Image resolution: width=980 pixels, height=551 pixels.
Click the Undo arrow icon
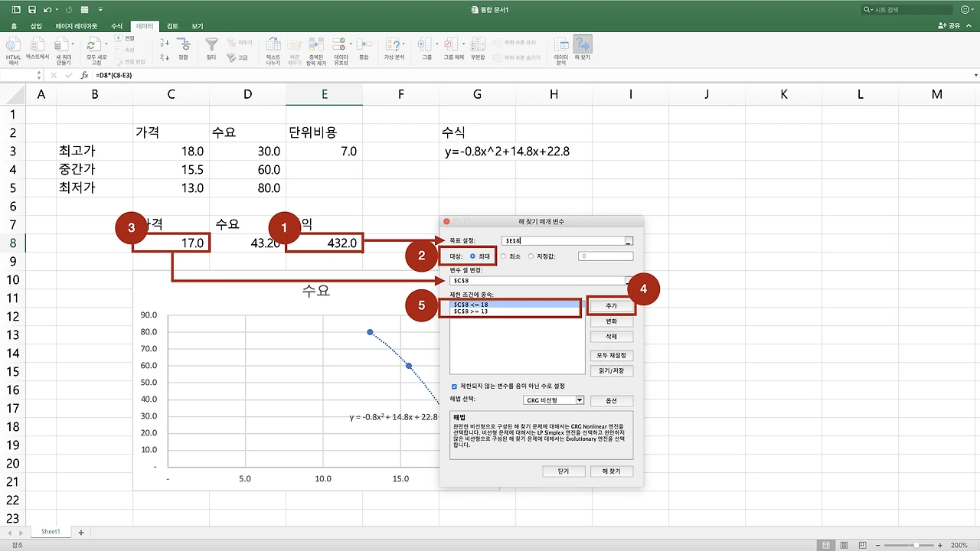[x=47, y=10]
